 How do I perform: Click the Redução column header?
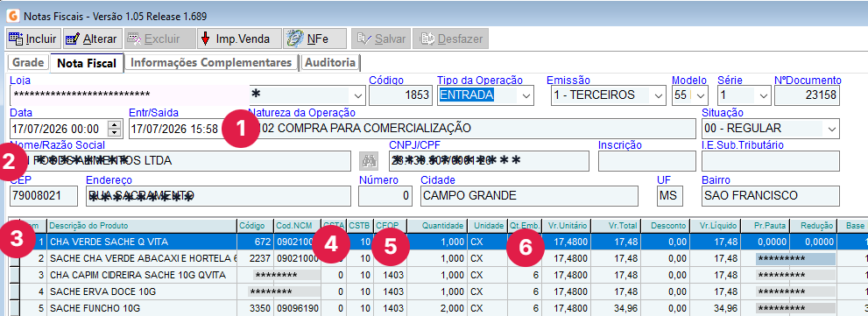pos(814,226)
